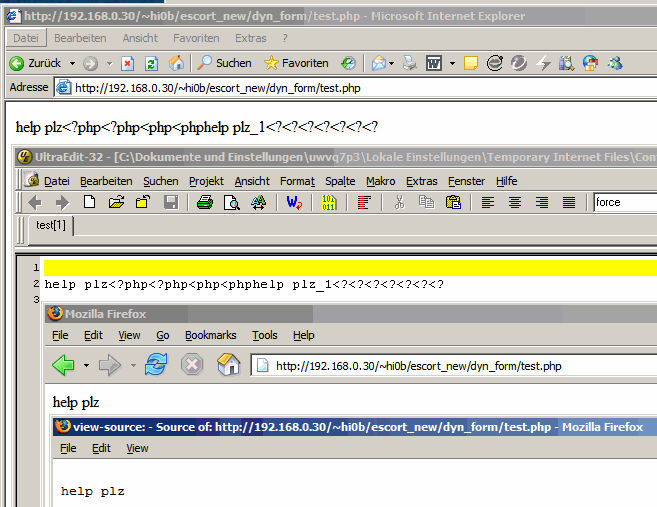Click the UltraEdit Open file folder icon

(116, 202)
